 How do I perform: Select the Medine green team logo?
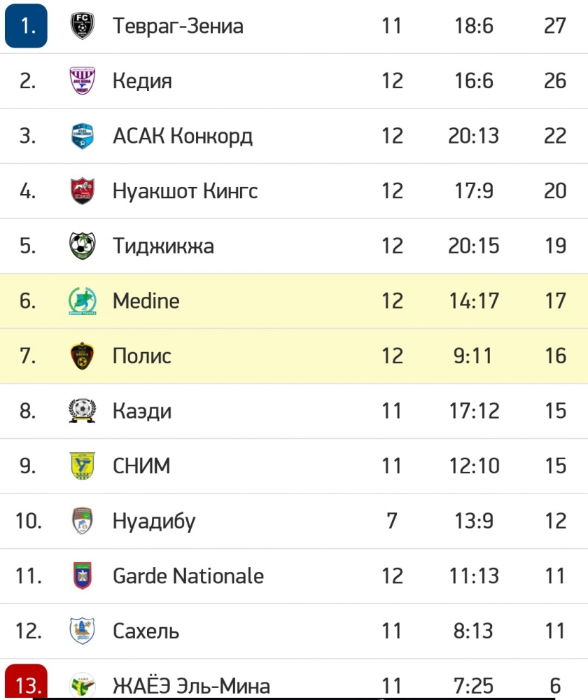pyautogui.click(x=83, y=301)
